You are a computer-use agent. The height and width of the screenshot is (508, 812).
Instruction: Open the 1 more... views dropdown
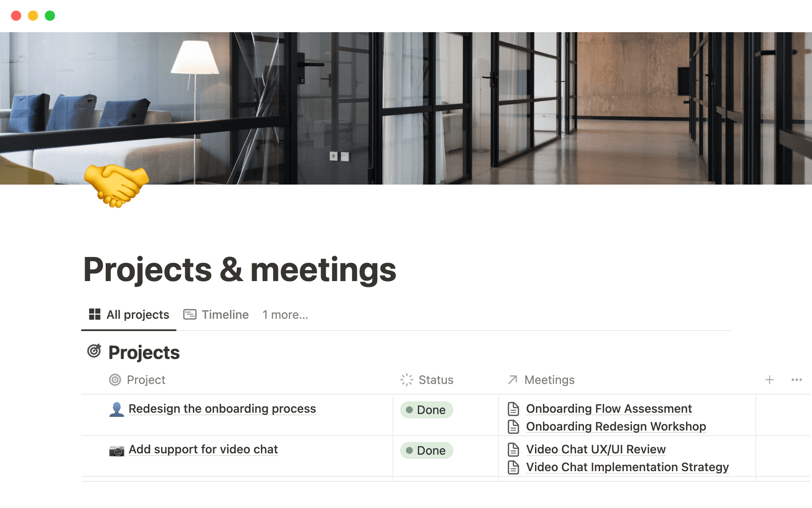(x=285, y=314)
